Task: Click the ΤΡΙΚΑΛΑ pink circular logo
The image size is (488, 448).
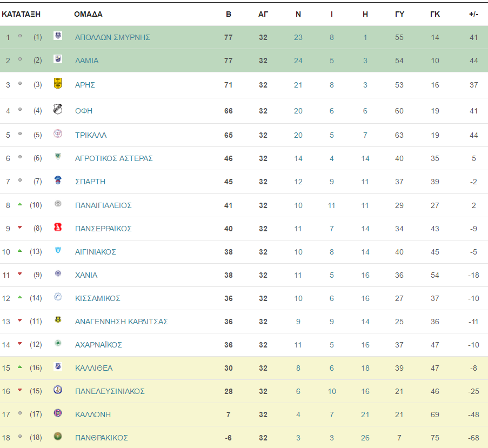Action: 58,133
